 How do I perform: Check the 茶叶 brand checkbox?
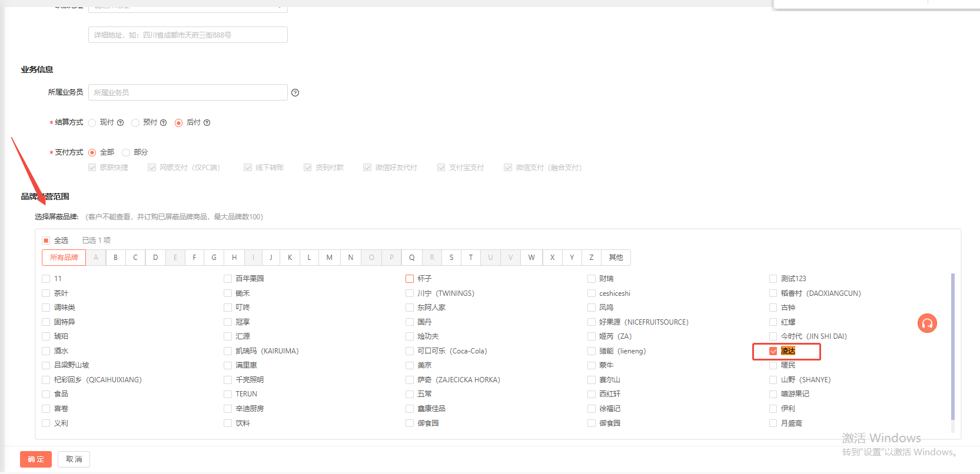46,293
